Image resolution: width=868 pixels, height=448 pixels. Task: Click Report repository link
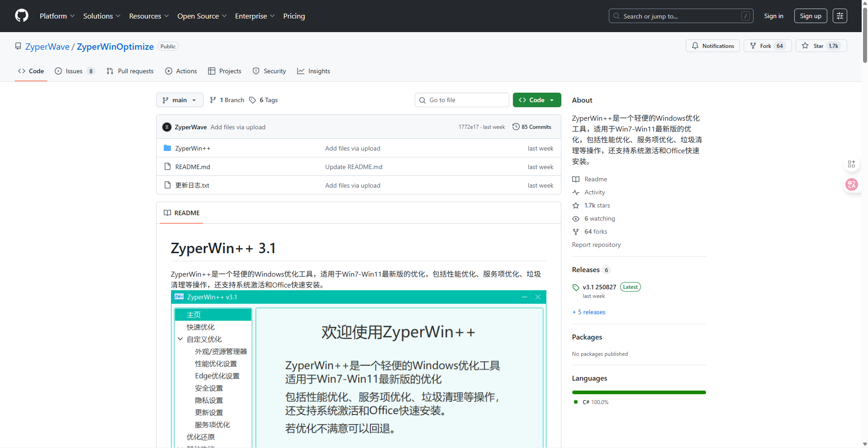(x=596, y=245)
